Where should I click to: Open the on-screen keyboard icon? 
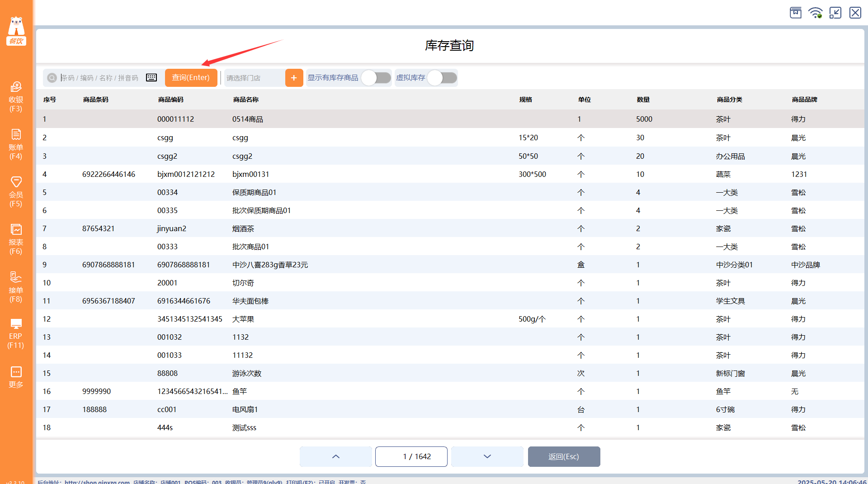pos(151,78)
